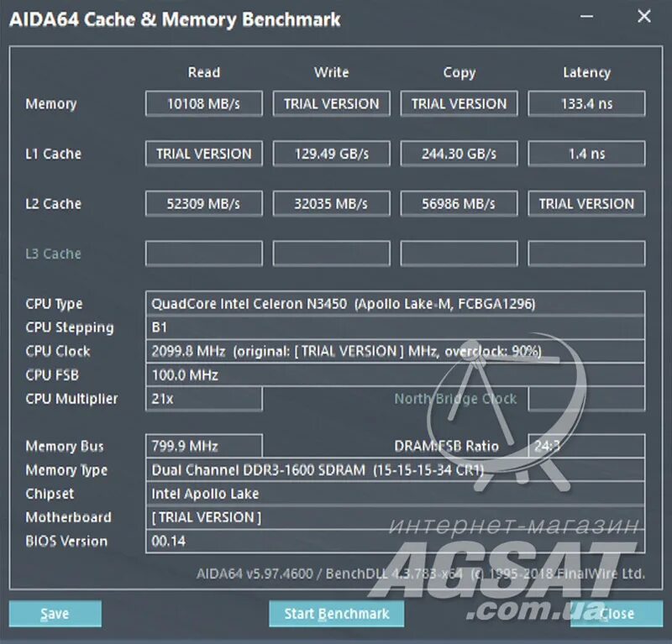The image size is (672, 644).
Task: Click the Read column header
Action: pos(204,72)
